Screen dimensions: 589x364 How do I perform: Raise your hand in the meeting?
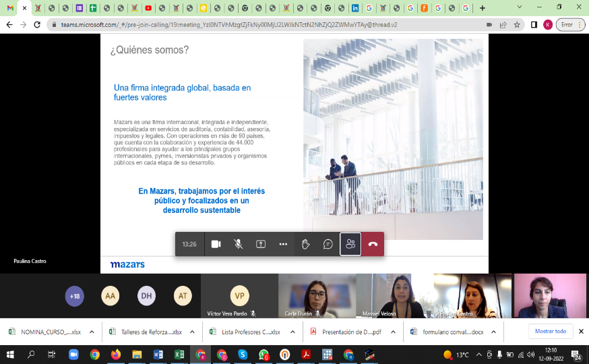(x=305, y=244)
